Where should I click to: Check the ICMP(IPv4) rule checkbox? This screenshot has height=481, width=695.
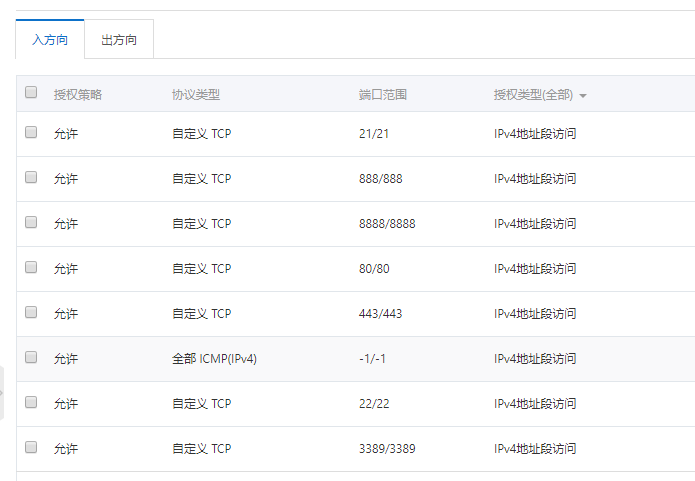(31, 357)
